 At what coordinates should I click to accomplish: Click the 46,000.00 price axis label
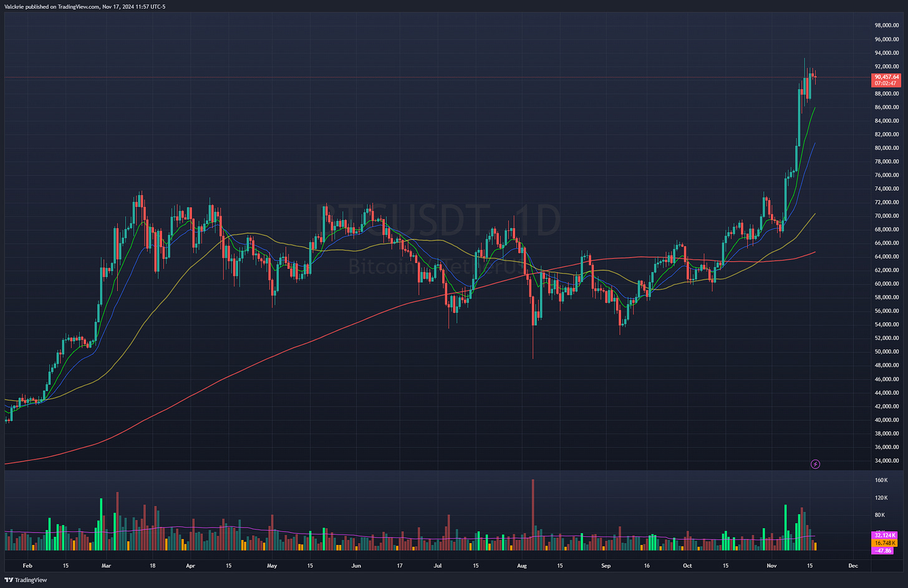point(887,379)
